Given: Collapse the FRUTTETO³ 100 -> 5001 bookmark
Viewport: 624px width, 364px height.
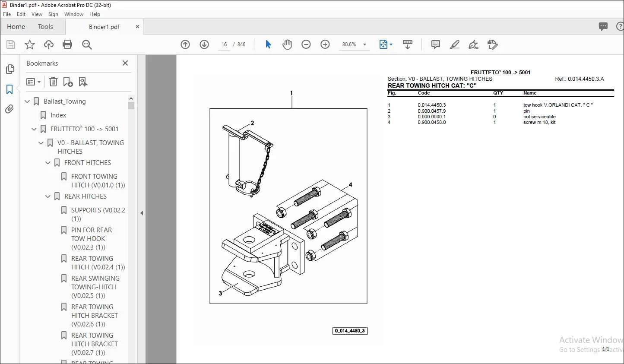Looking at the screenshot, I should pos(34,129).
